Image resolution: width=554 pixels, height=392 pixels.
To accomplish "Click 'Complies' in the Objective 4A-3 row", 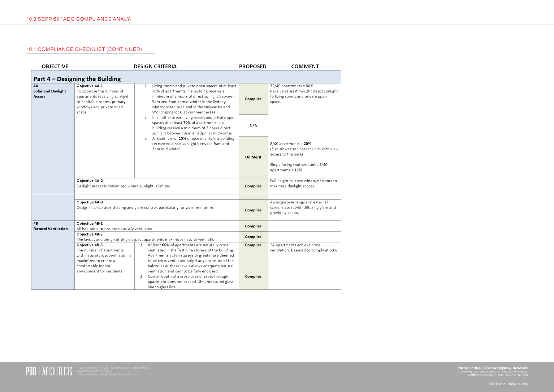I will pos(253,210).
